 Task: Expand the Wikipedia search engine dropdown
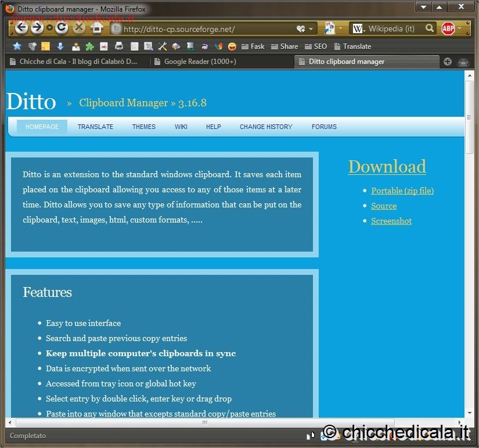coord(358,28)
